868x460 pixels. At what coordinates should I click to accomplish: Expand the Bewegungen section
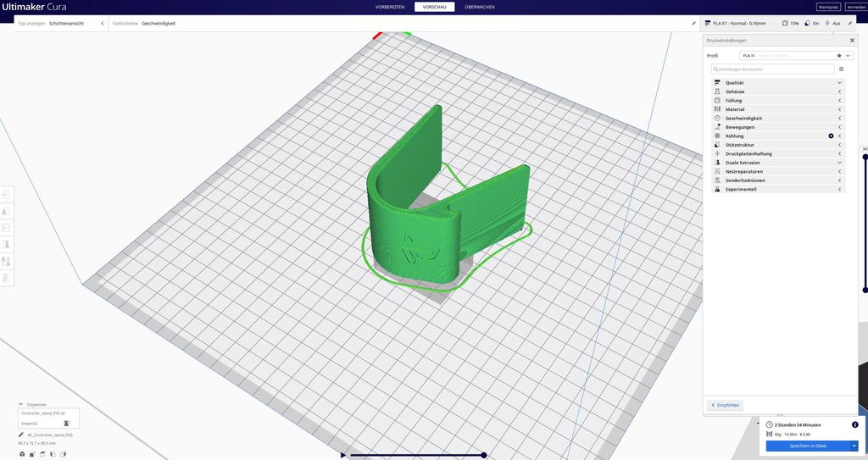point(839,127)
